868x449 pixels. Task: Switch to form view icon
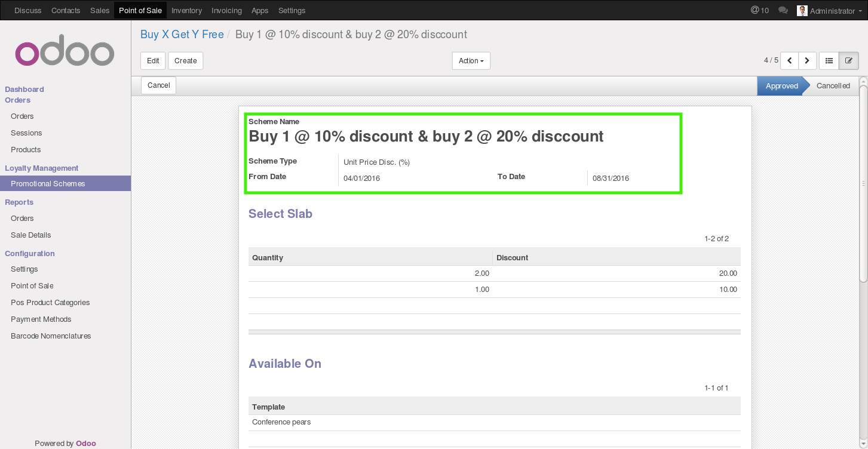point(849,60)
